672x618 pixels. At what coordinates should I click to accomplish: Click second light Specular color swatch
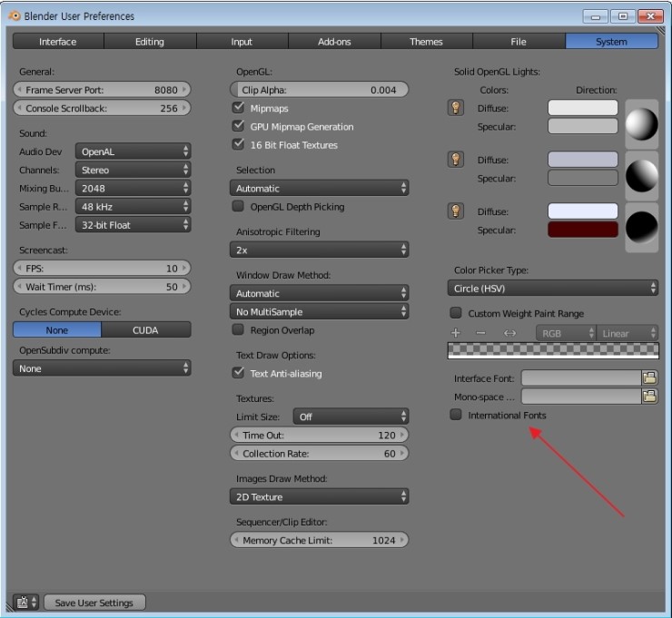click(583, 178)
